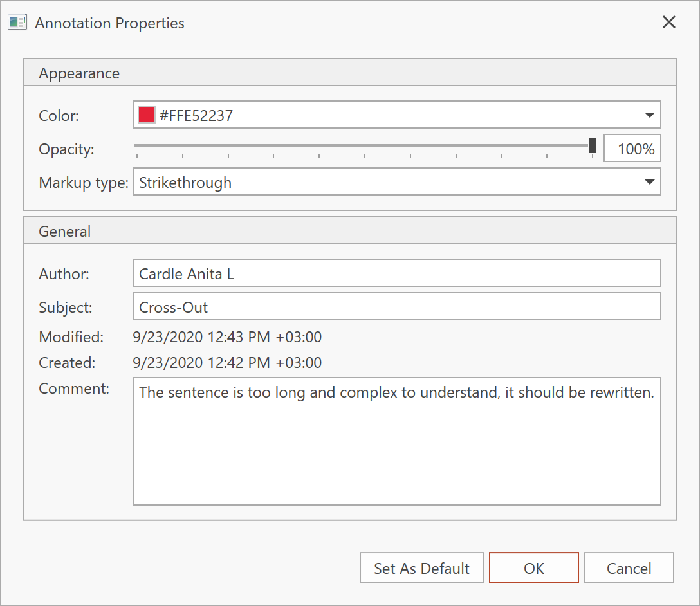The width and height of the screenshot is (700, 606).
Task: Click the middle of the Opacity slider track
Action: 364,145
